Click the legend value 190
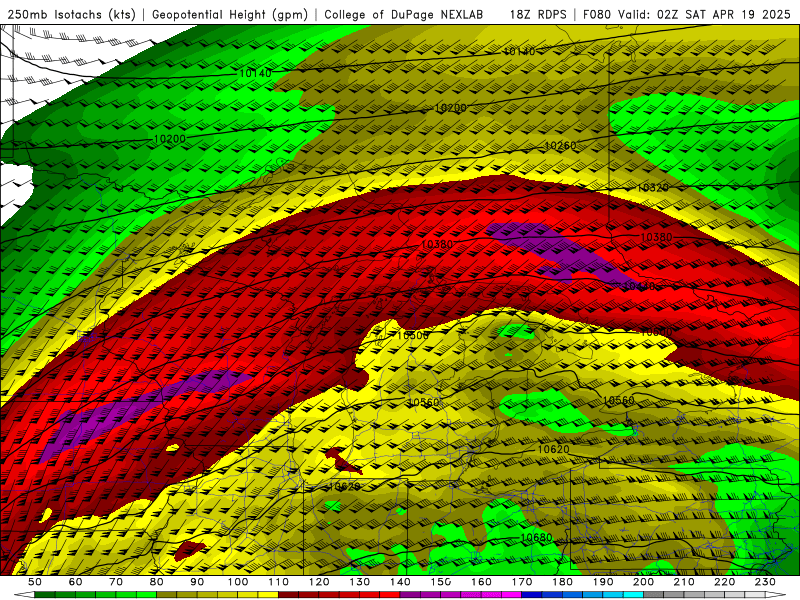Image resolution: width=800 pixels, height=600 pixels. tap(603, 582)
